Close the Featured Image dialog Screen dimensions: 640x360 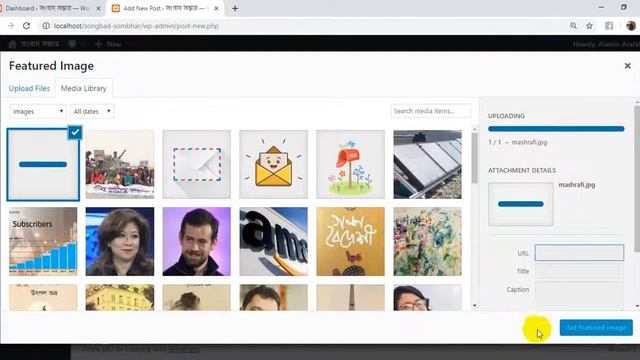click(x=627, y=66)
